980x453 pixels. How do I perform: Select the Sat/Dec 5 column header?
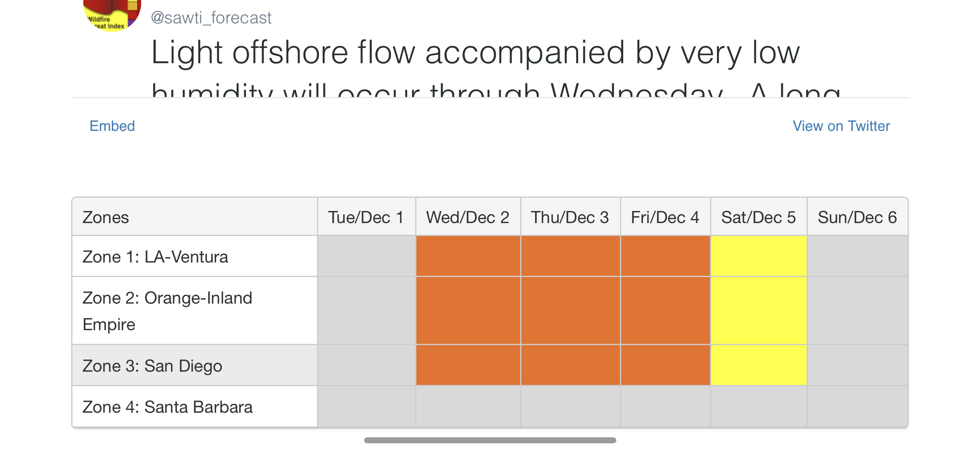pyautogui.click(x=759, y=217)
